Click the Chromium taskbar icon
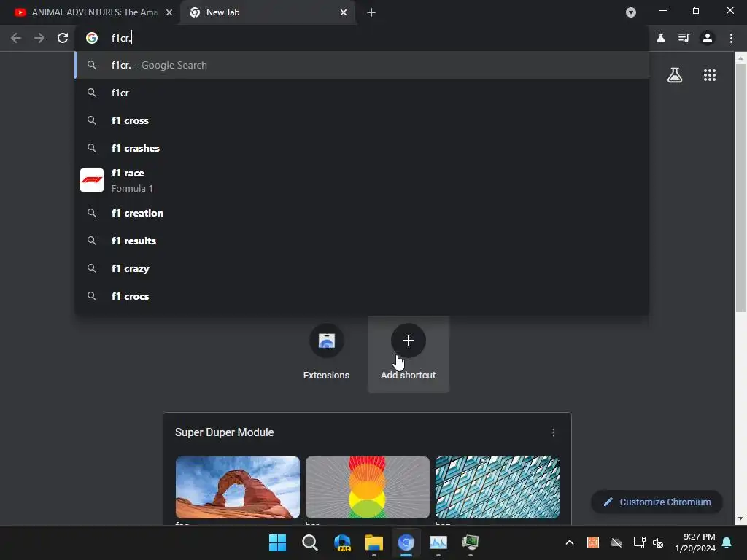 406,542
